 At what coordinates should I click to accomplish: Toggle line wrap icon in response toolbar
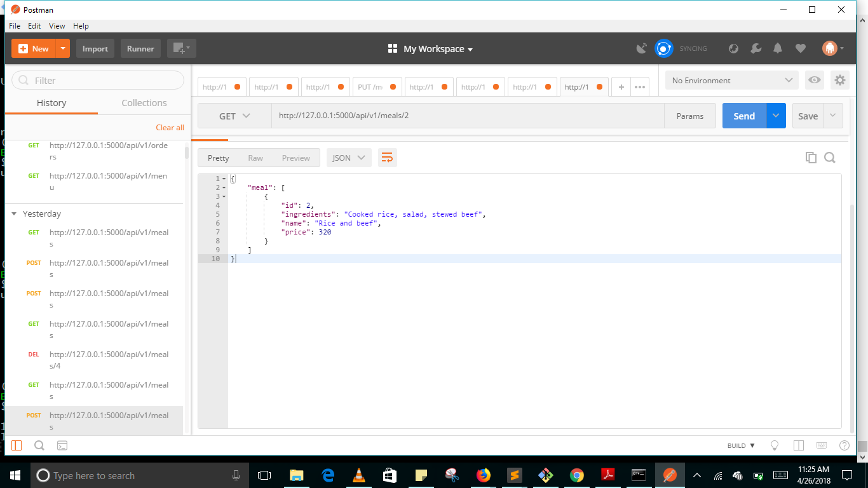tap(387, 158)
